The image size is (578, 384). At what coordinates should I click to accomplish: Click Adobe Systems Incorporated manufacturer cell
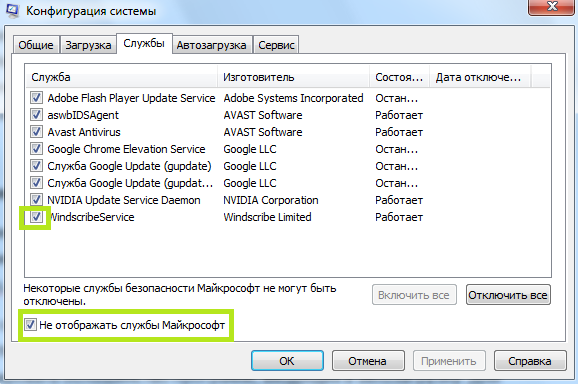[x=293, y=98]
